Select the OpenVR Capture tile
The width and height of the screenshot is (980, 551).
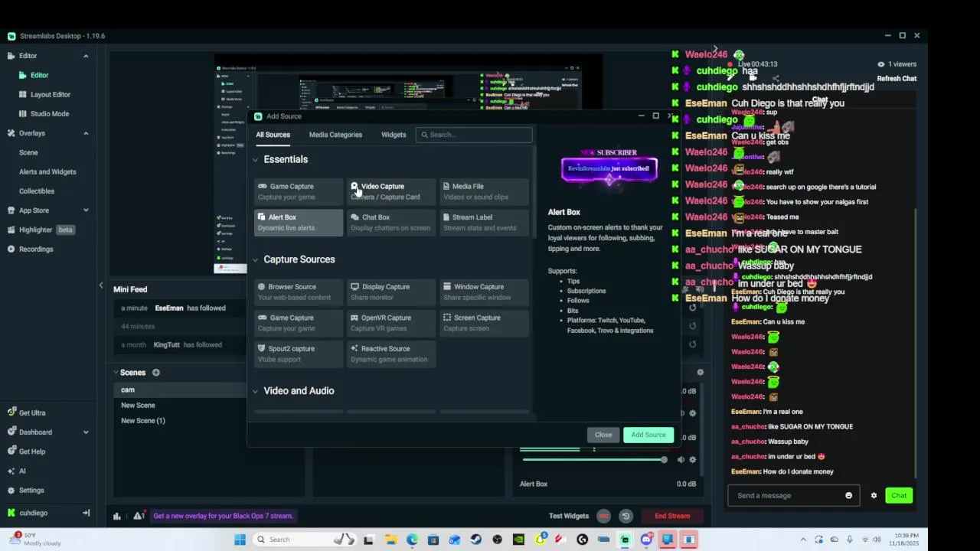(x=390, y=323)
